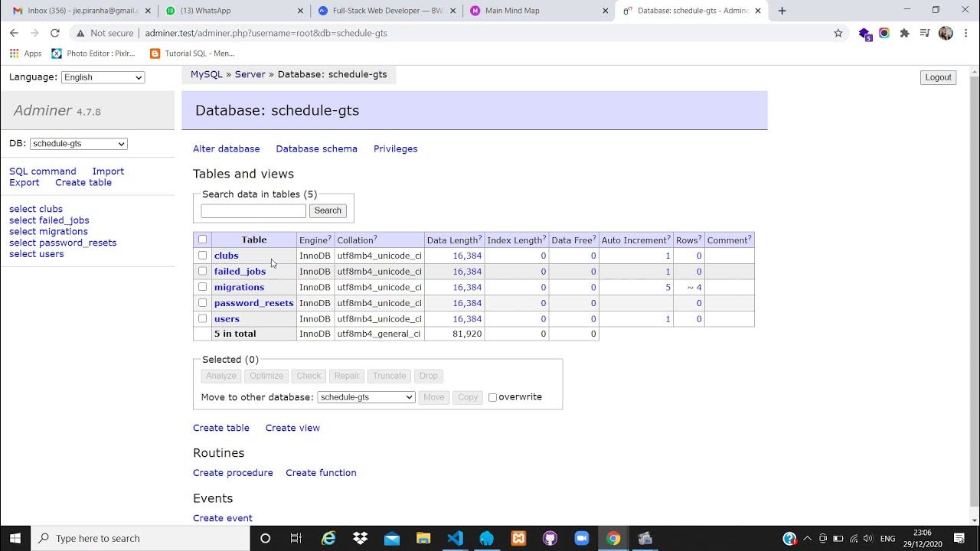Open File Explorer on taskbar
This screenshot has height=551, width=980.
point(423,538)
